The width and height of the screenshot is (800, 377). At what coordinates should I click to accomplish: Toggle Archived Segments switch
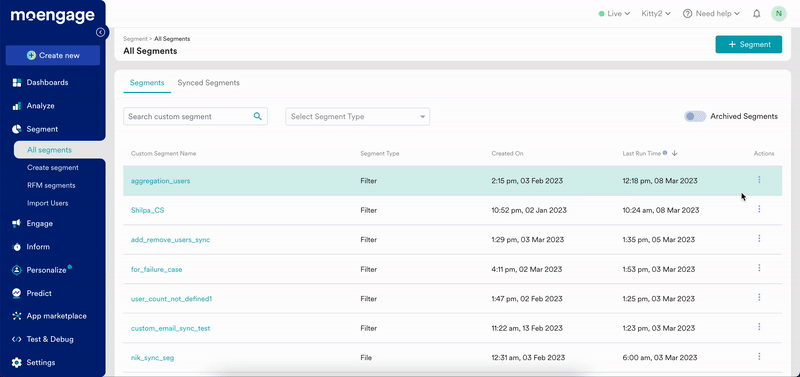695,116
